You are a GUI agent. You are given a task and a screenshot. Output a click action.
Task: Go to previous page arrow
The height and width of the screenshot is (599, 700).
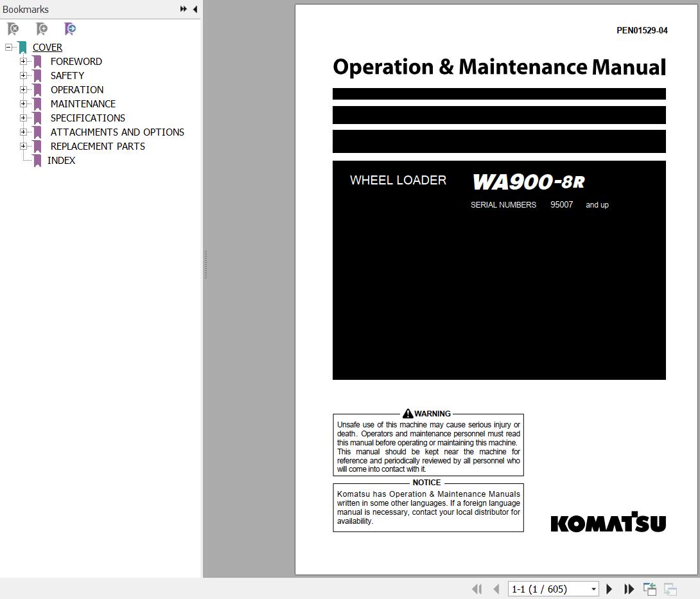tap(496, 589)
